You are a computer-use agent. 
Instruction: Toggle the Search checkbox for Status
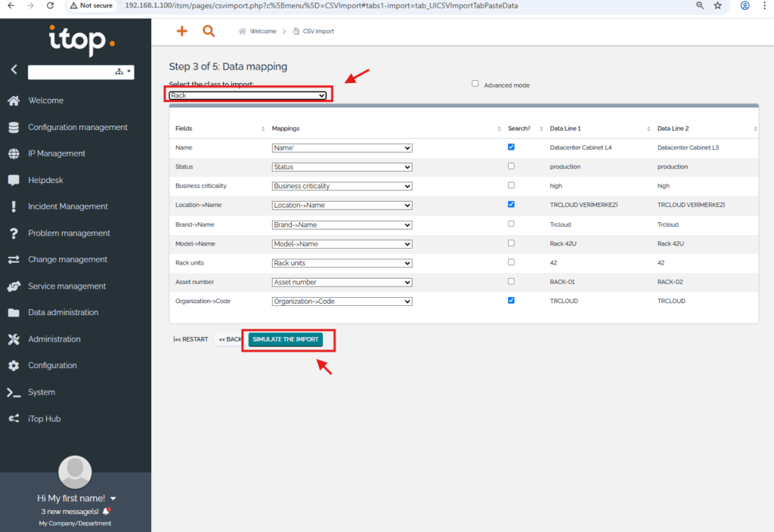pos(512,166)
